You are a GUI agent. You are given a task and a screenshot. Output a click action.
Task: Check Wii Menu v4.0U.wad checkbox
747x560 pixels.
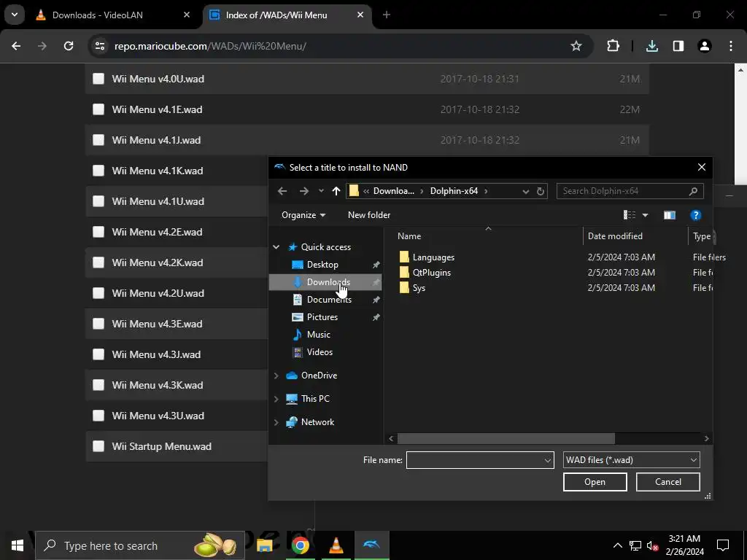click(x=98, y=79)
